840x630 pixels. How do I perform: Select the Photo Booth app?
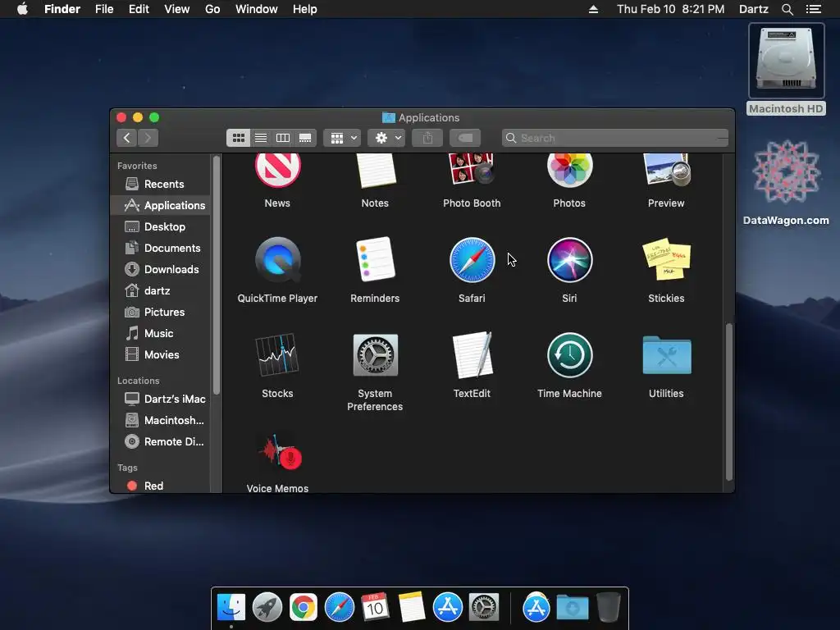(x=472, y=169)
